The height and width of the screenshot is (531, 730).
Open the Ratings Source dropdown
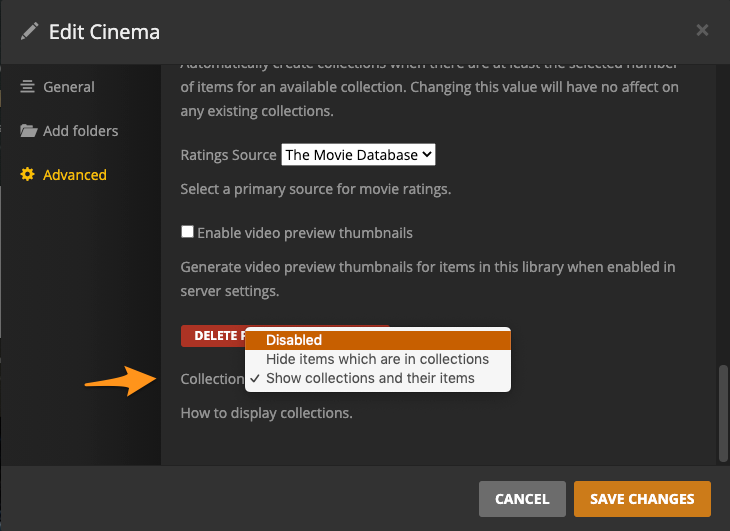pos(358,155)
